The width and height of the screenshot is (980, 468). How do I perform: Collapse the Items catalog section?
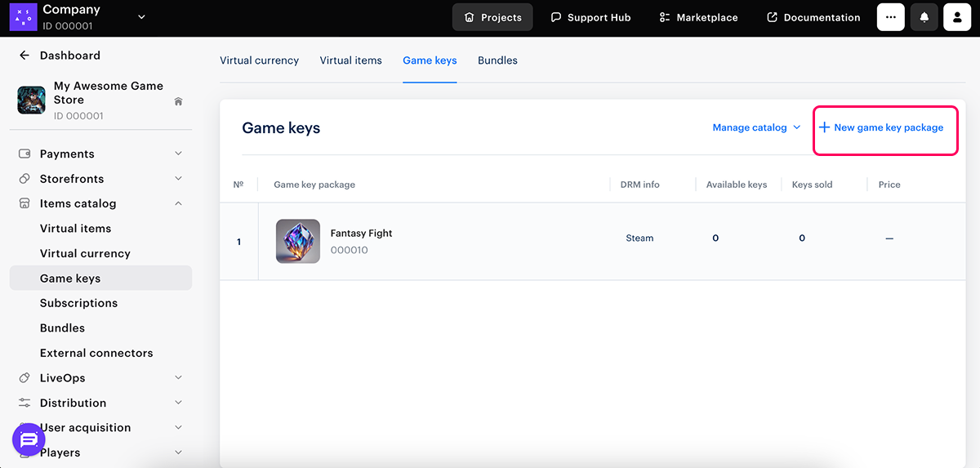(178, 203)
